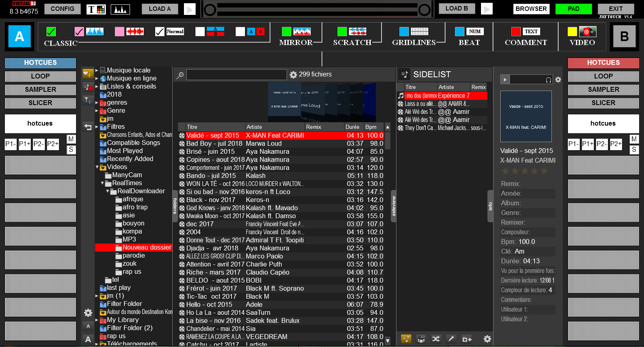Viewport: 644px width, 347px height.
Task: Click the GRIDLINES grid icon
Action: 419,31
